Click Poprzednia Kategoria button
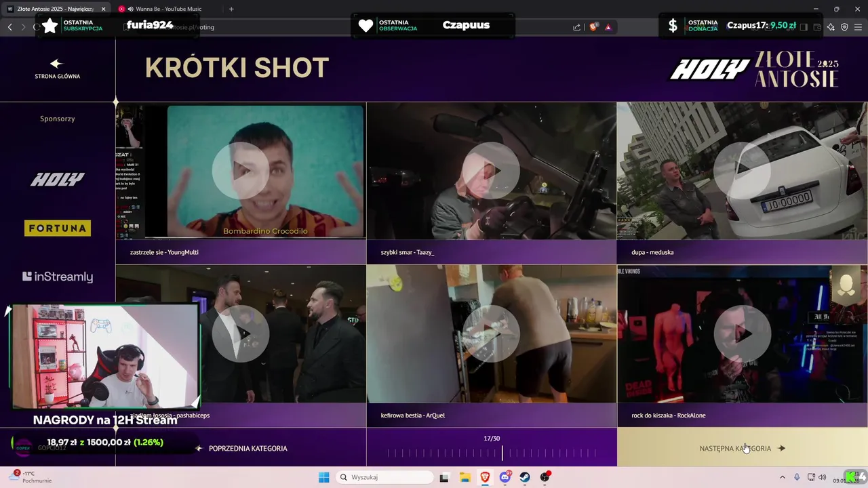868x488 pixels. [x=241, y=448]
